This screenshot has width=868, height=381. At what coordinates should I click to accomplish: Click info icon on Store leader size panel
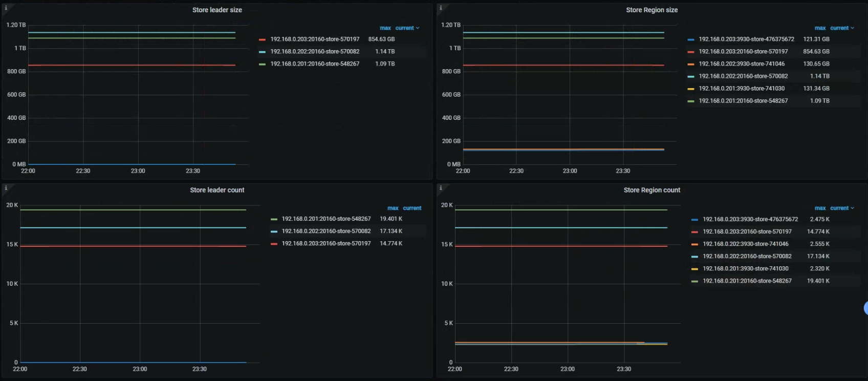(6, 8)
